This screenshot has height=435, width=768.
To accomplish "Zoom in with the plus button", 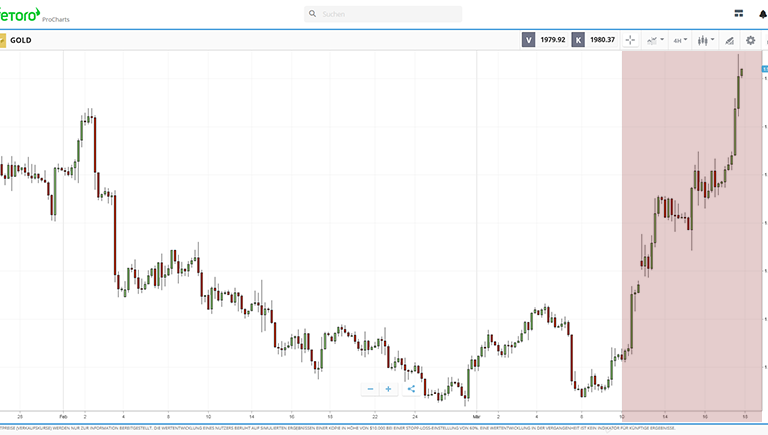I will point(389,389).
